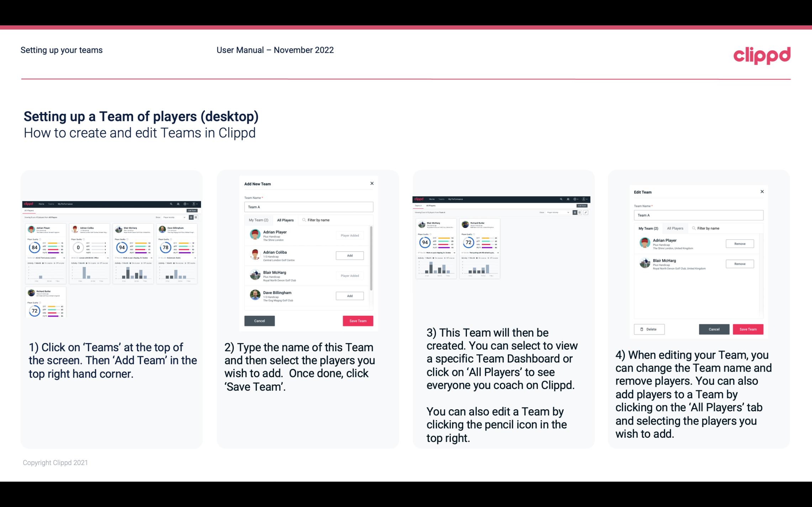This screenshot has height=507, width=812.
Task: Toggle Filter by name in Edit Team dialog
Action: (x=707, y=228)
